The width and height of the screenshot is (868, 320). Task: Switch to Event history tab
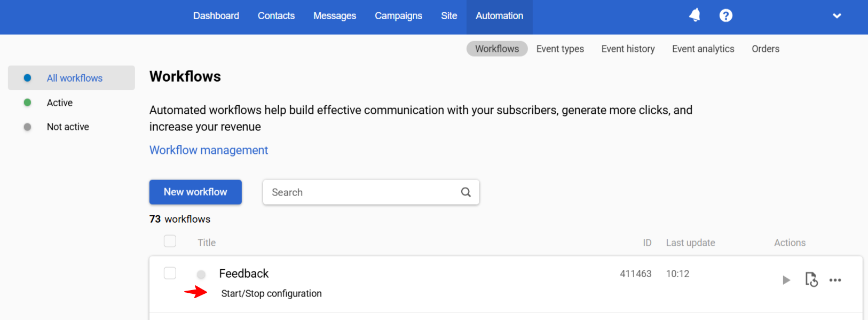point(628,49)
